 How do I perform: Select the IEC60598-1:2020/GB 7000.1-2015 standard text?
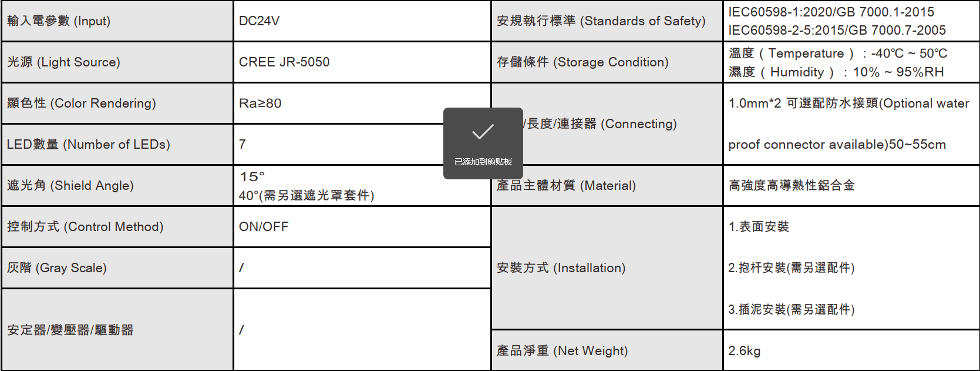[831, 12]
